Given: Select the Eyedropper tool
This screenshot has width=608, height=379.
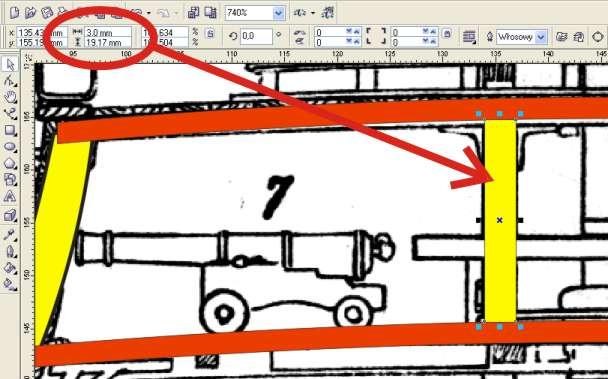Looking at the screenshot, I should (x=10, y=234).
